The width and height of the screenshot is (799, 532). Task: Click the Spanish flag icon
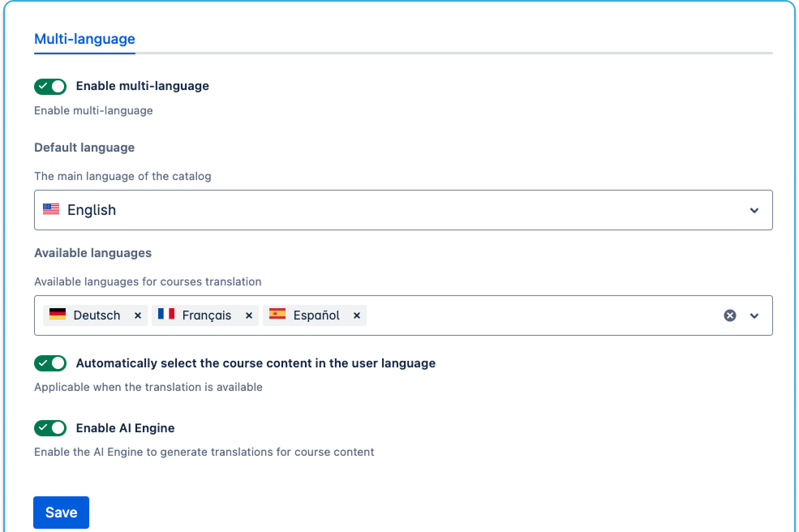point(277,315)
